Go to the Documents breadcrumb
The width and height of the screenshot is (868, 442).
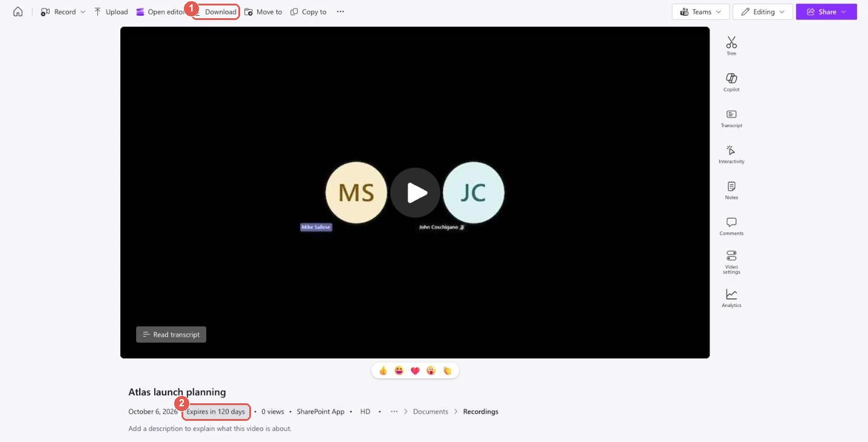pos(431,412)
